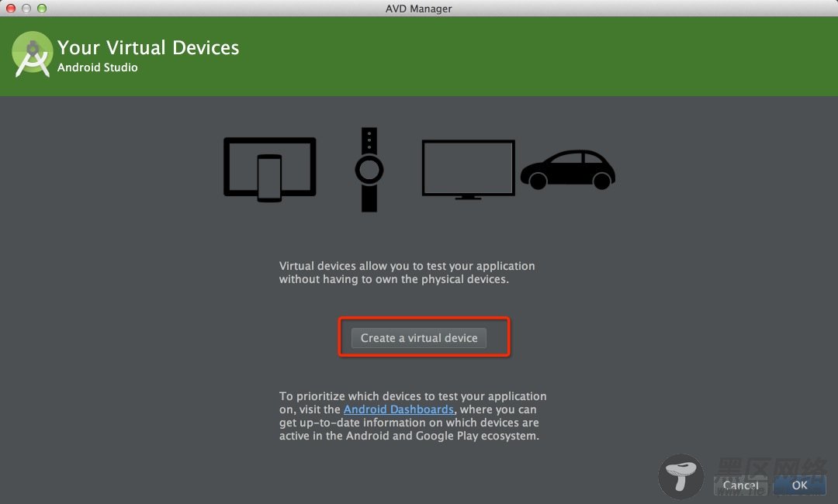This screenshot has height=504, width=838.
Task: Click the TV screen icon
Action: 468,169
